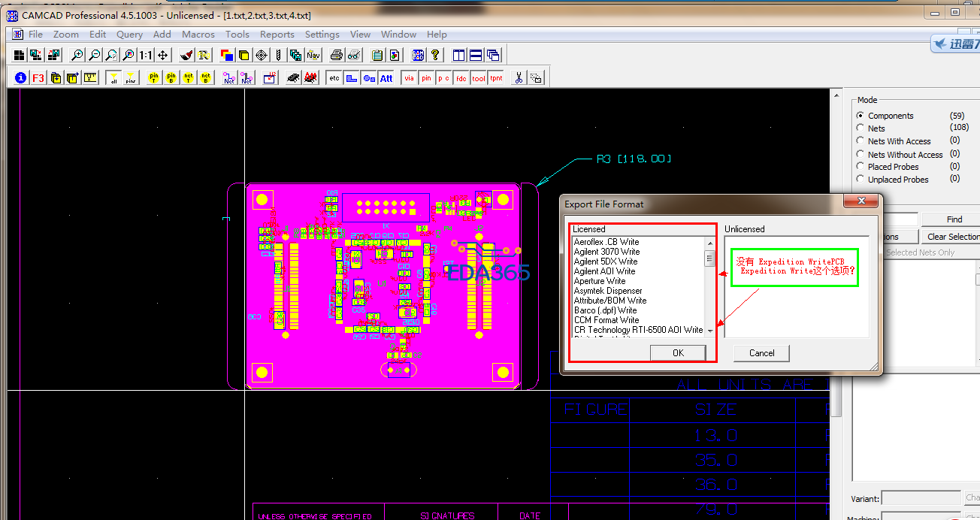980x520 pixels.
Task: Open the Help question mark icon
Action: pyautogui.click(x=434, y=54)
